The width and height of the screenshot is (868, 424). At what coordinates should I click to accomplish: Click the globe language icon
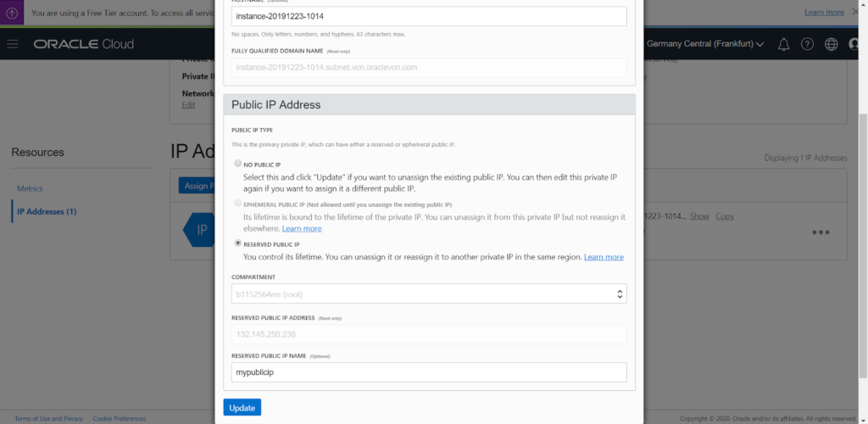coord(831,44)
